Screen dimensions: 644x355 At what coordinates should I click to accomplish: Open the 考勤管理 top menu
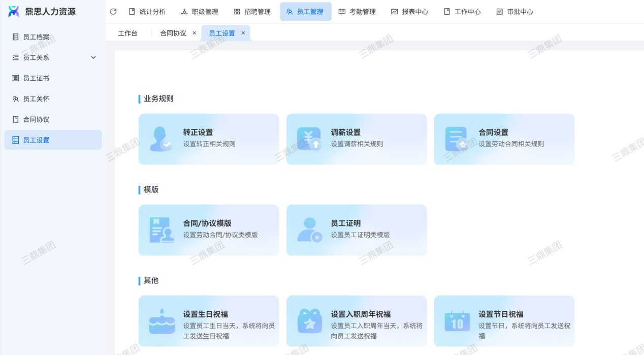coord(357,12)
